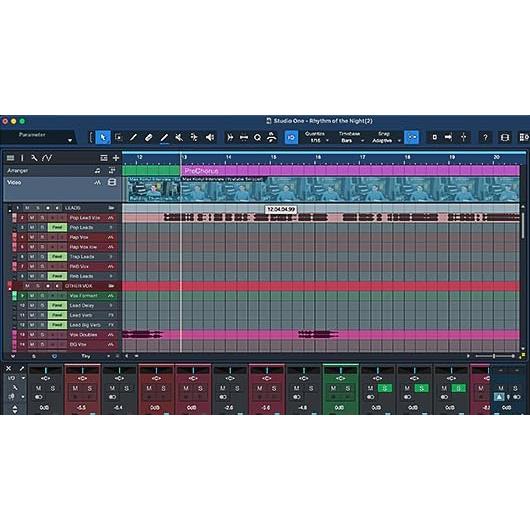Close the mixer with the X icon
Image resolution: width=530 pixels, height=530 pixels.
pos(9,368)
